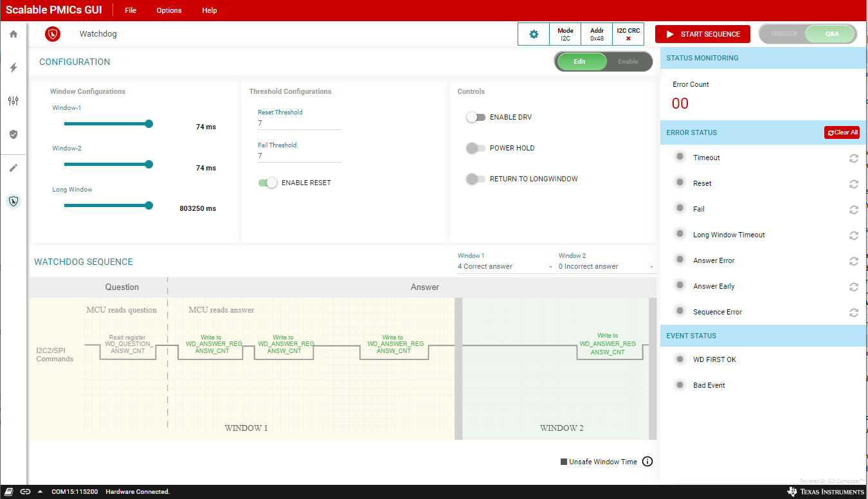Toggle the ENABLE RESET switch
868x499 pixels.
click(267, 183)
